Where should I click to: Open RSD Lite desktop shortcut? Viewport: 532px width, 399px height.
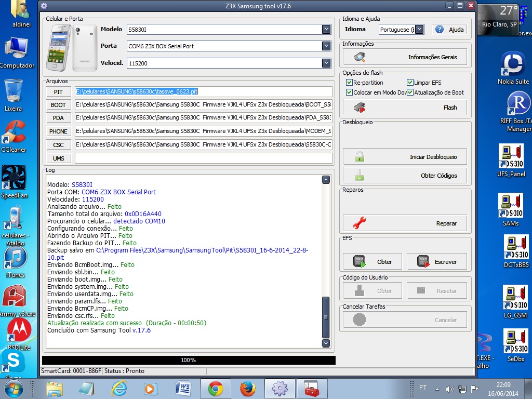coord(19,335)
